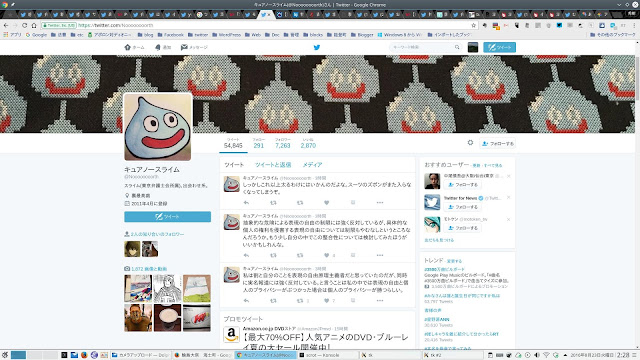Click the blue ツイート button under the profile bio
The width and height of the screenshot is (640, 360).
[x=167, y=217]
